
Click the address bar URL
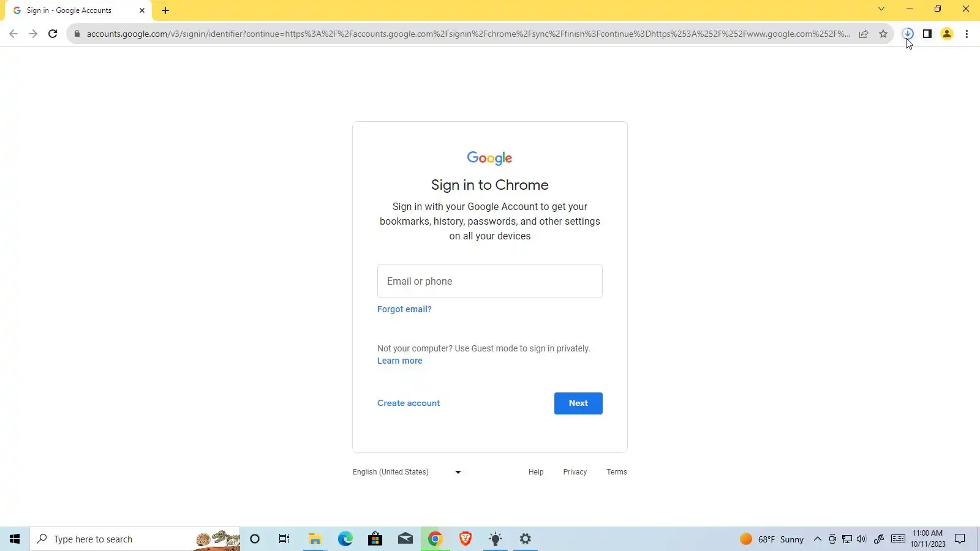(x=469, y=34)
